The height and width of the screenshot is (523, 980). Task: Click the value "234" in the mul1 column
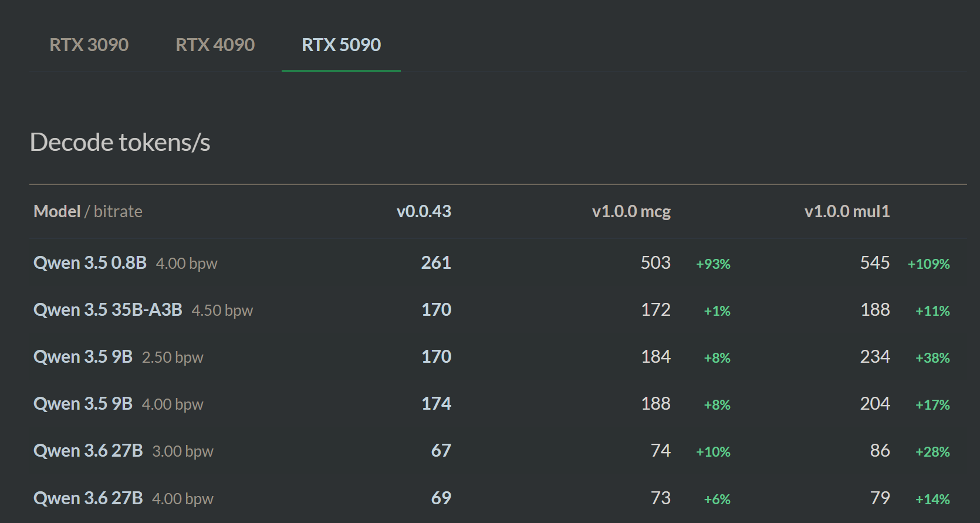(875, 357)
